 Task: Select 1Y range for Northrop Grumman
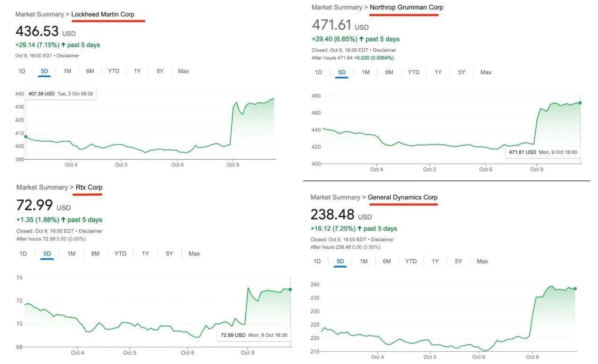(438, 72)
